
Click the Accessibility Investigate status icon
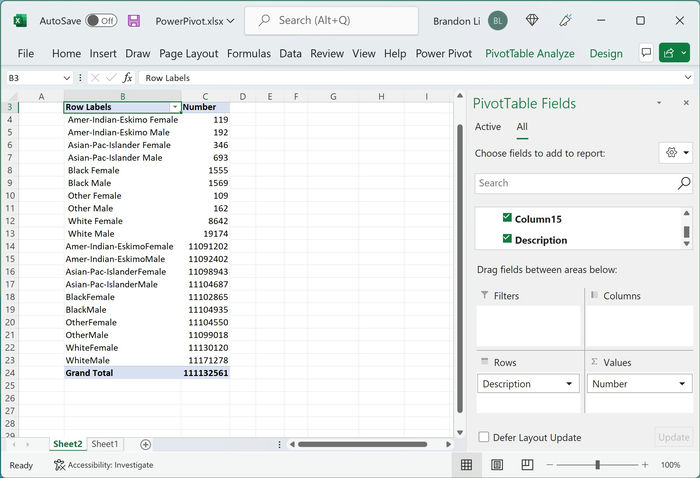tap(59, 465)
